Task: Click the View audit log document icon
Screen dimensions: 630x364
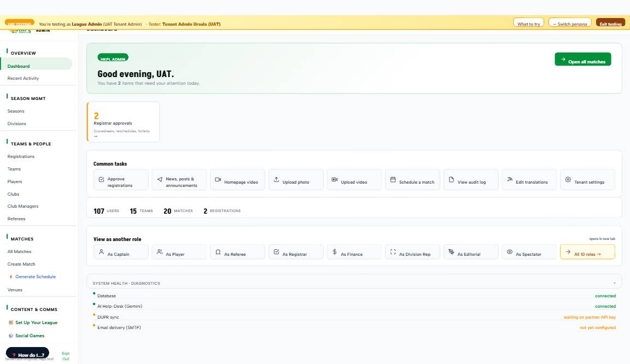Action: pyautogui.click(x=451, y=179)
